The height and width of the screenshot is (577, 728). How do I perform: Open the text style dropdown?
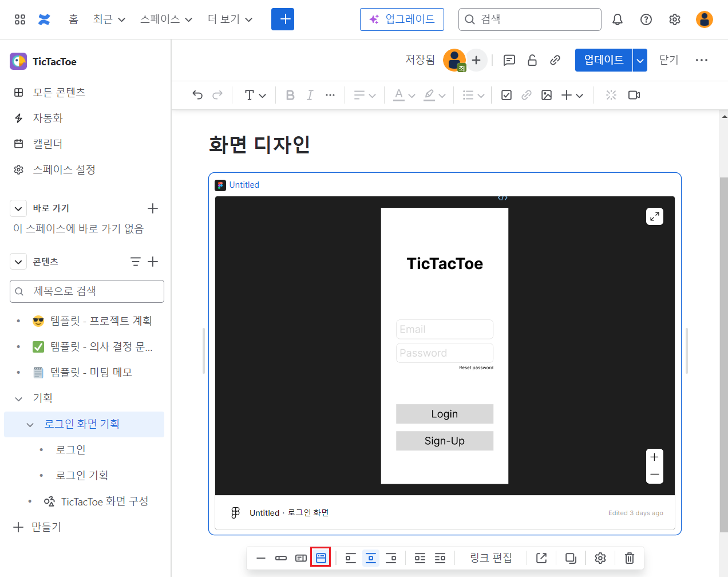tap(255, 95)
